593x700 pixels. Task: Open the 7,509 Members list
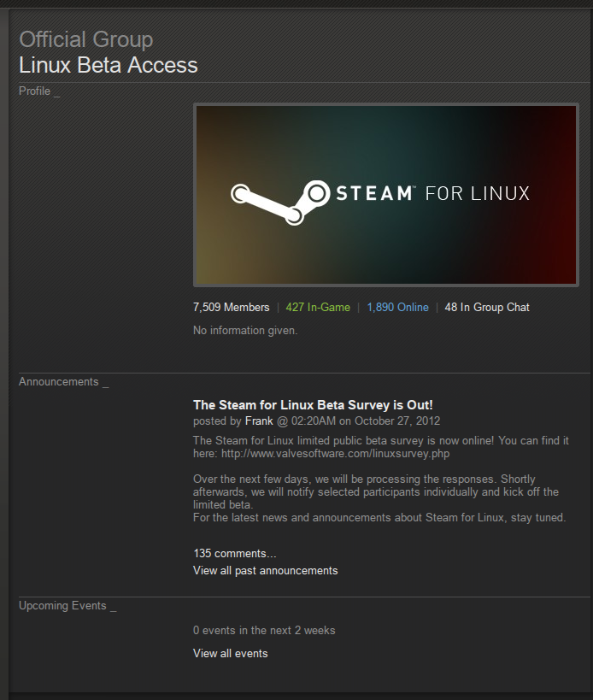[231, 307]
